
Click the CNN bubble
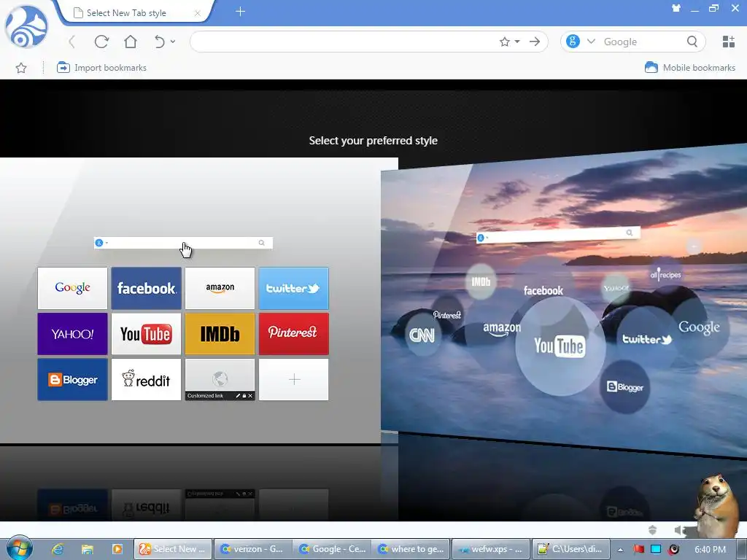[x=422, y=335]
